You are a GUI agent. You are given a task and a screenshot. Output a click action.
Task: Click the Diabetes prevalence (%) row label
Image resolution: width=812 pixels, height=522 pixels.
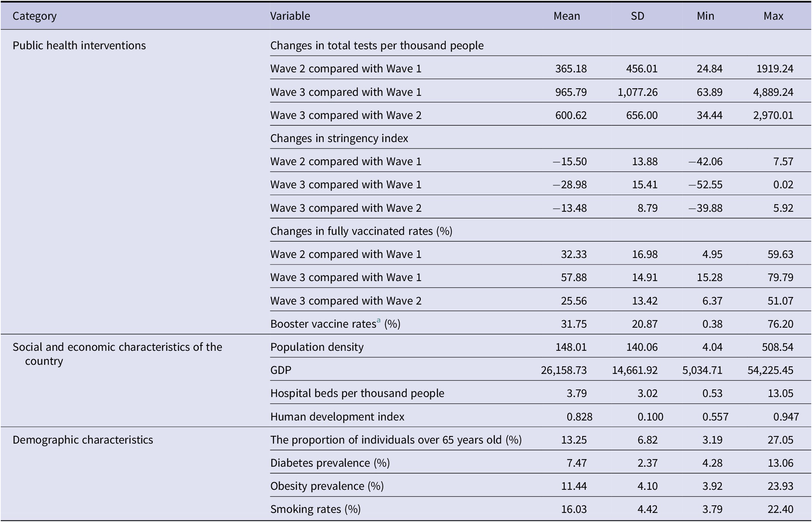point(330,463)
